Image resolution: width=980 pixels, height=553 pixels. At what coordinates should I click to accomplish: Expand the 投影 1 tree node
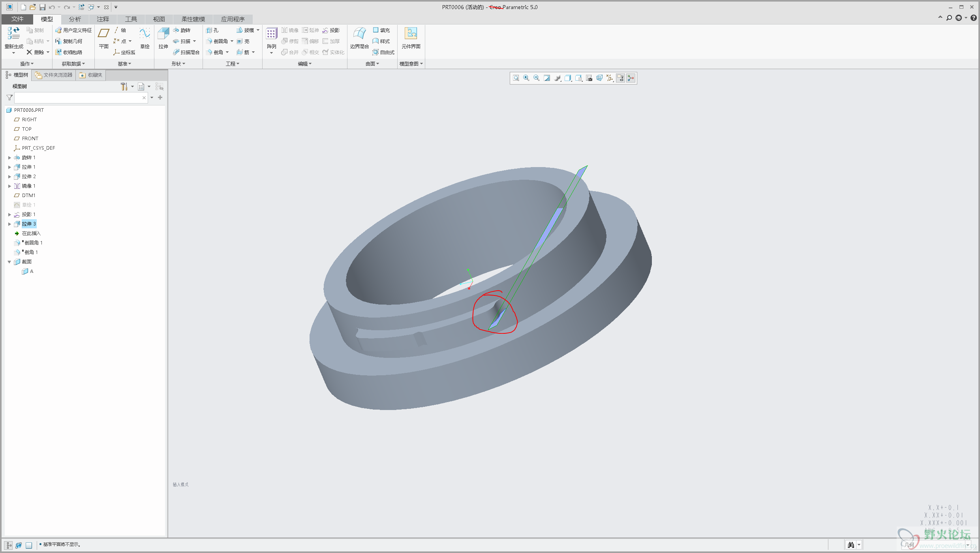click(x=9, y=214)
